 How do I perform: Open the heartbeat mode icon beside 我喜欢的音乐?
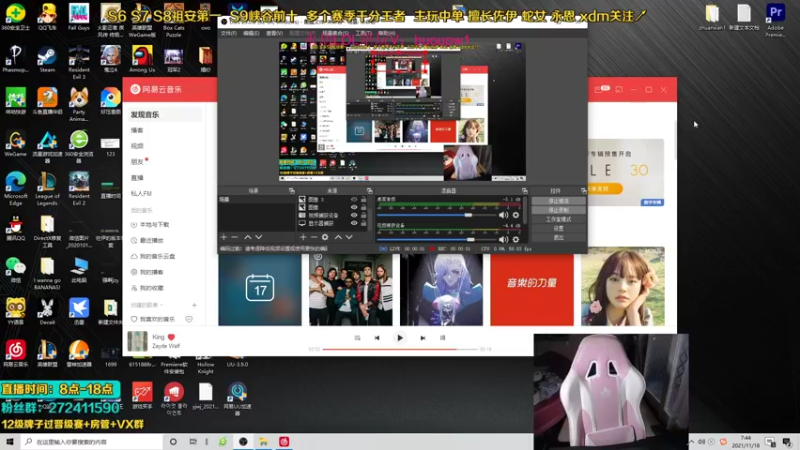189,319
